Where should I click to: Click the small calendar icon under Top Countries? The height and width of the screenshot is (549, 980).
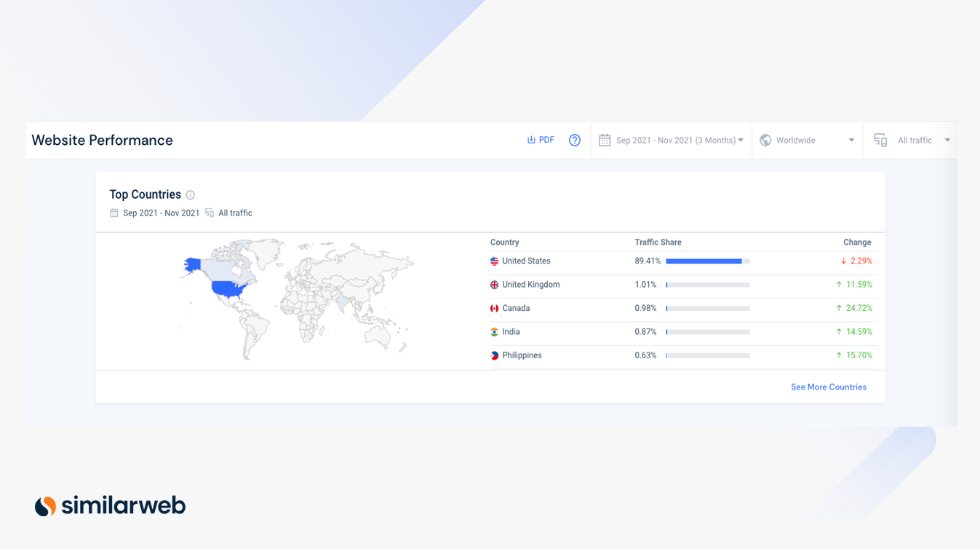113,213
